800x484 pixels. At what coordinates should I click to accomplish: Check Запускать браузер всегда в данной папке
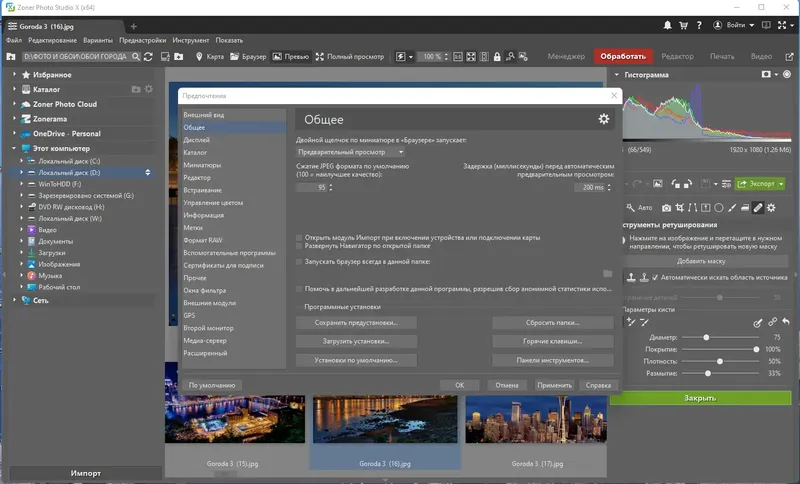point(300,261)
